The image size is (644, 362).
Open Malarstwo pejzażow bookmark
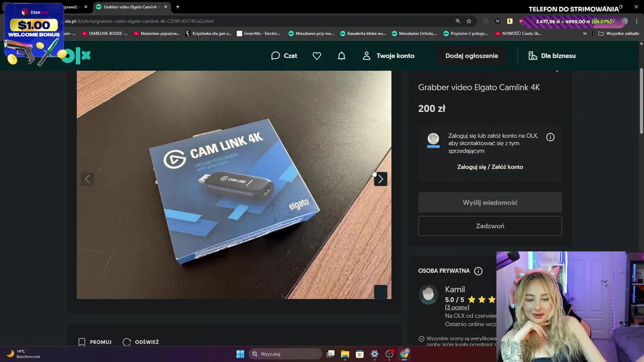156,34
